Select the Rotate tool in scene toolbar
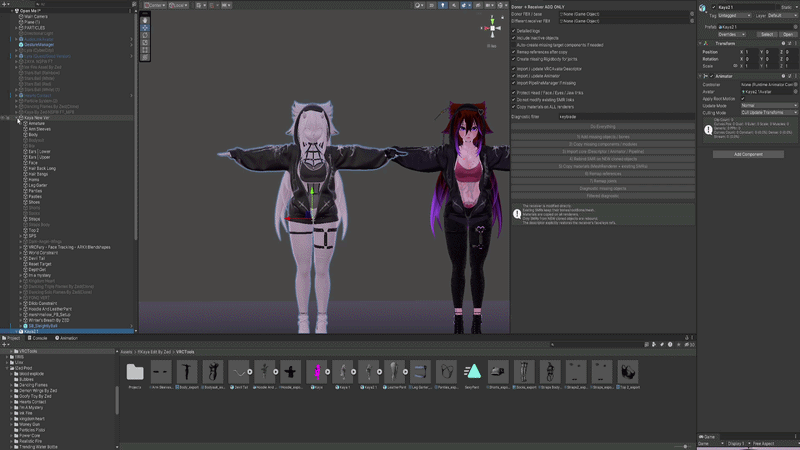800x450 pixels. [145, 36]
